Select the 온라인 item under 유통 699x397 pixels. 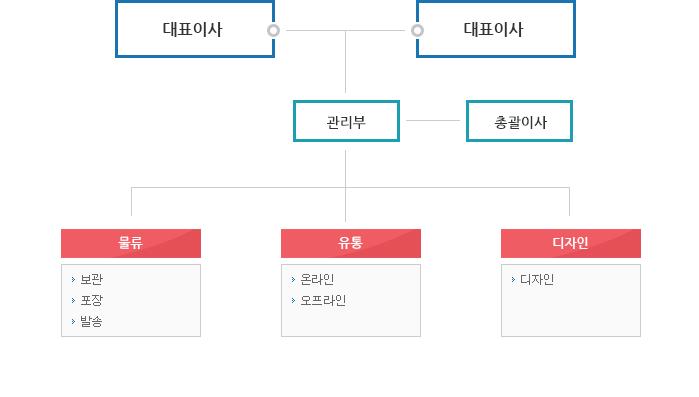click(x=317, y=279)
